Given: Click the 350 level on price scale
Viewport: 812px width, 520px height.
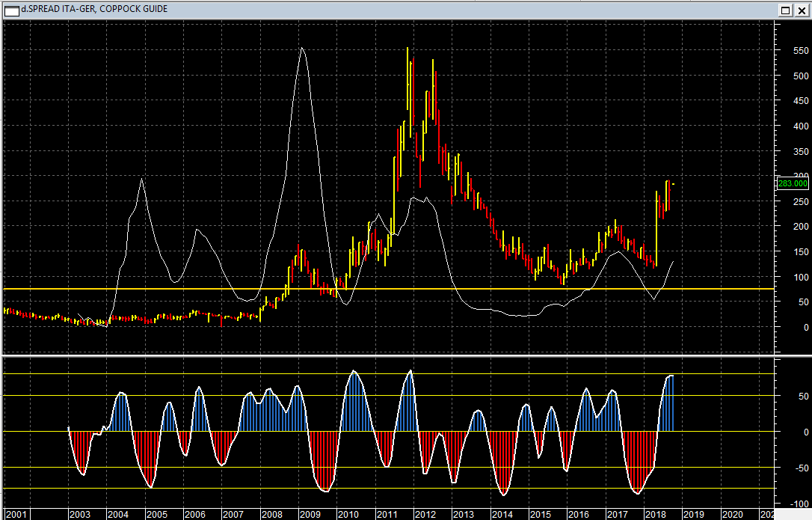Looking at the screenshot, I should [801, 151].
